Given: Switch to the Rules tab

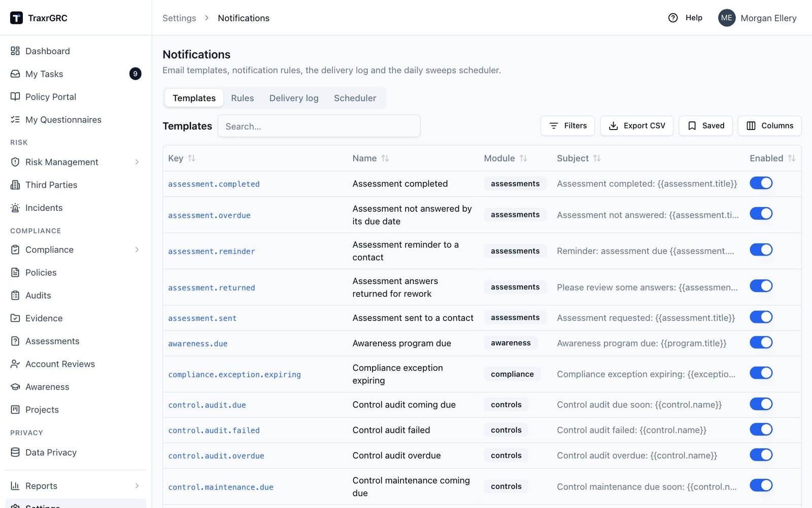Looking at the screenshot, I should [242, 98].
